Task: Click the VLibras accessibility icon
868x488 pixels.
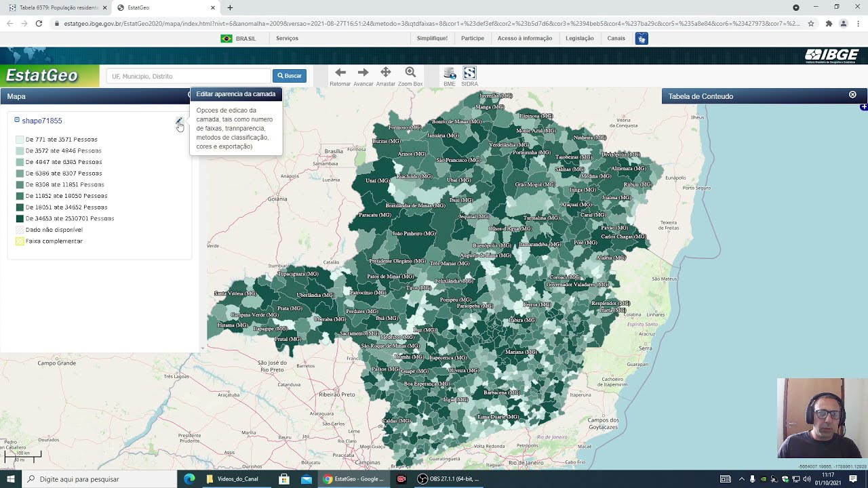Action: [642, 39]
